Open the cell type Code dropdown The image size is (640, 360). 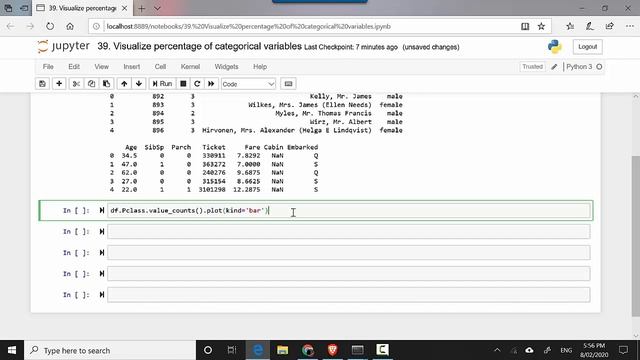coord(248,84)
